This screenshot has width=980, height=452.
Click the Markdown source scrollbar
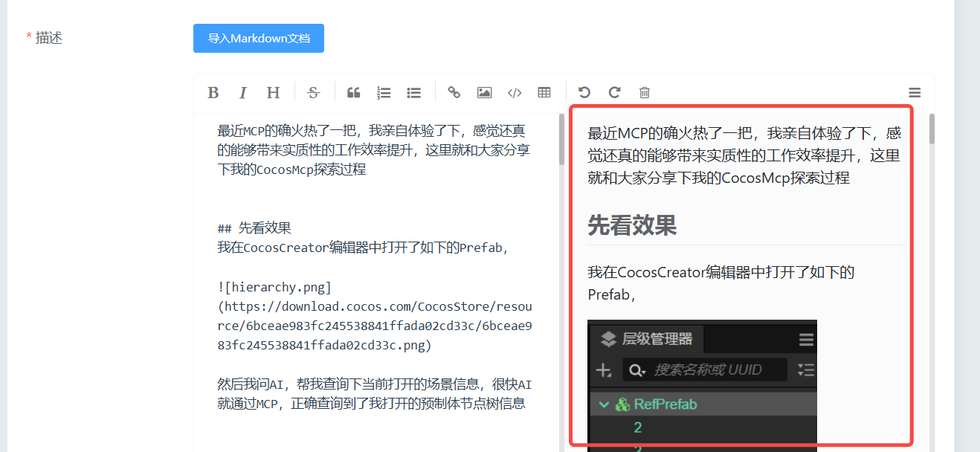[561, 140]
